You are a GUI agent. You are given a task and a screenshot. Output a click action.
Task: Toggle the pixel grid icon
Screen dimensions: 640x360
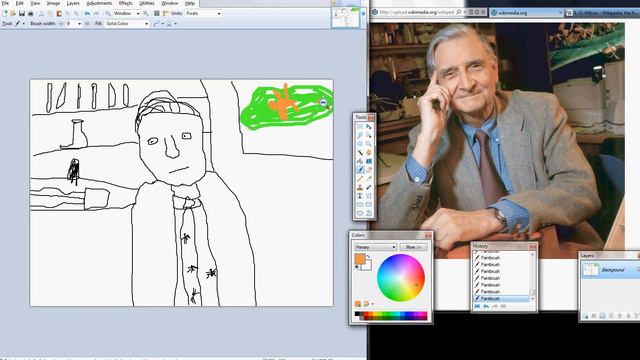[x=156, y=13]
